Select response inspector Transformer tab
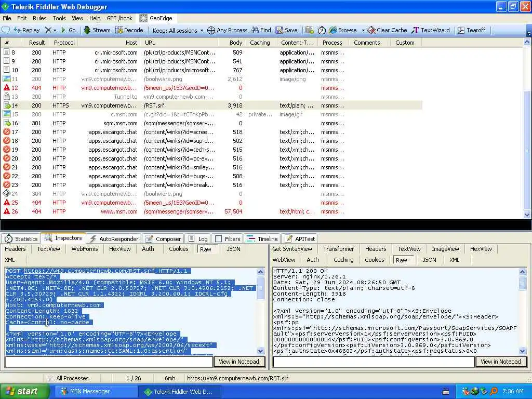The image size is (532, 399). click(339, 249)
